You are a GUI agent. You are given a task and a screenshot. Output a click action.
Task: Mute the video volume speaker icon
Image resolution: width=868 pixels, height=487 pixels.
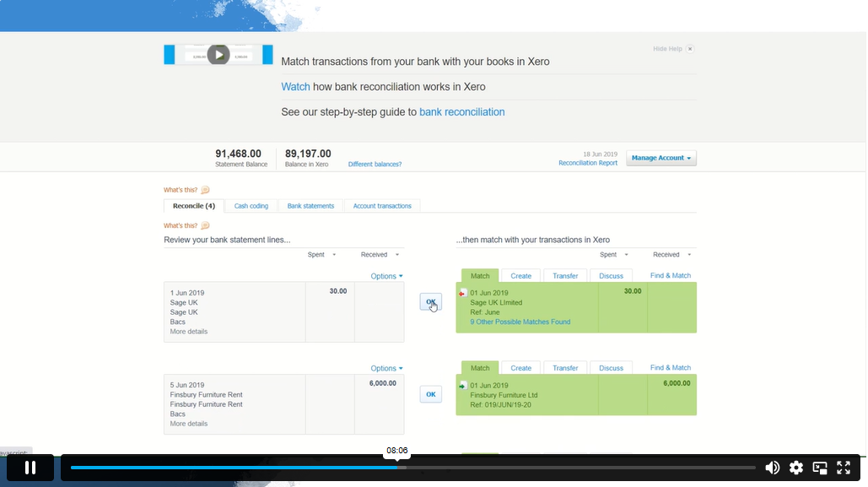coord(772,468)
